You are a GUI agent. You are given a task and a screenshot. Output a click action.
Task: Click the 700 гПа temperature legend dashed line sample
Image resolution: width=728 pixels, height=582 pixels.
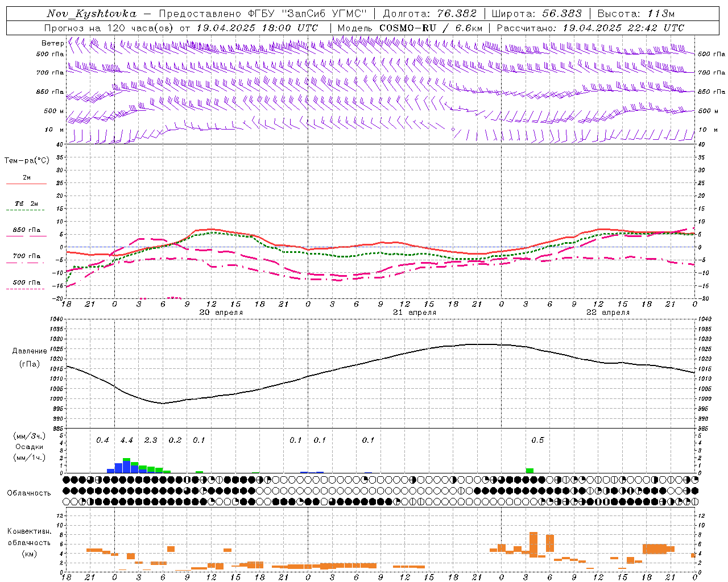pos(26,263)
